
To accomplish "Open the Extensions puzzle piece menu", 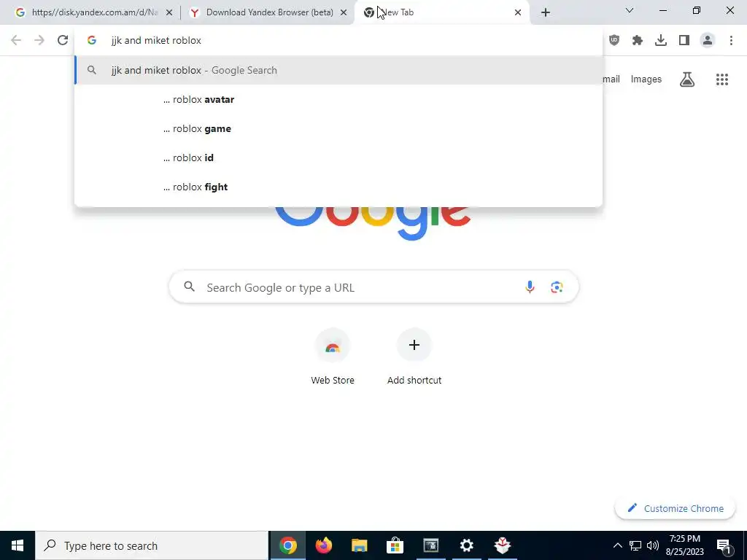I will [x=638, y=41].
